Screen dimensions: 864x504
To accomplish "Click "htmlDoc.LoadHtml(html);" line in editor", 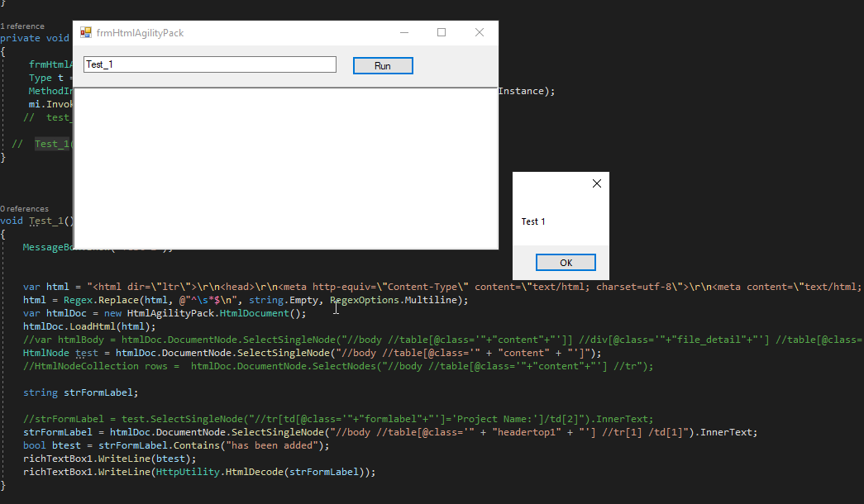I will tap(89, 326).
